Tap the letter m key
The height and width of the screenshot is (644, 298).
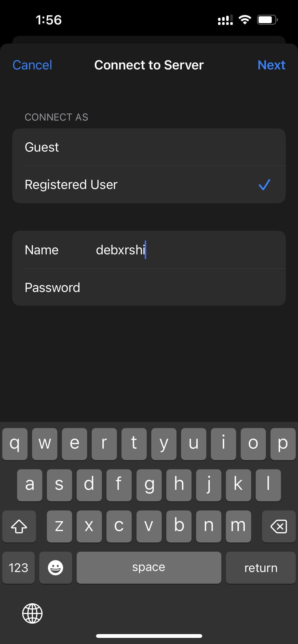(238, 526)
